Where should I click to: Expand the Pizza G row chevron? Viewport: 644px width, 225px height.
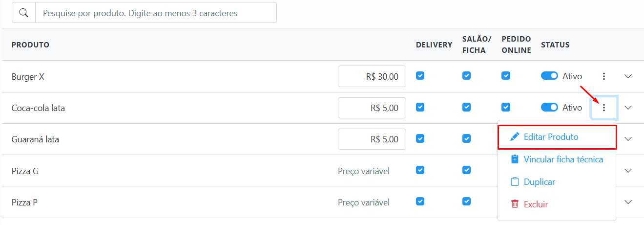click(628, 171)
